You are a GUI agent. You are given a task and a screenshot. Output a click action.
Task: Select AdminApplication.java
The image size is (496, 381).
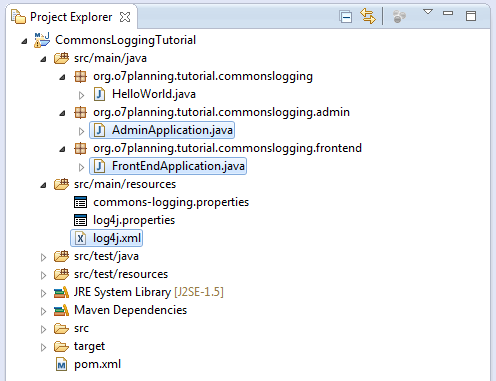172,130
